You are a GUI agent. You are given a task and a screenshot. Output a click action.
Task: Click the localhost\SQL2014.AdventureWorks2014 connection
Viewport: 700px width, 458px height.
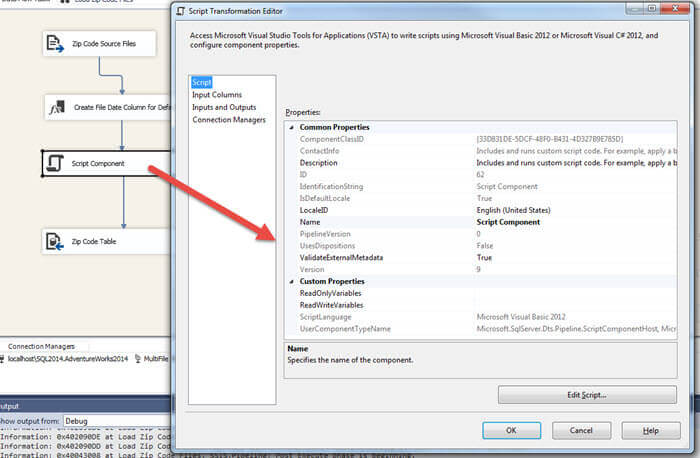coord(67,358)
